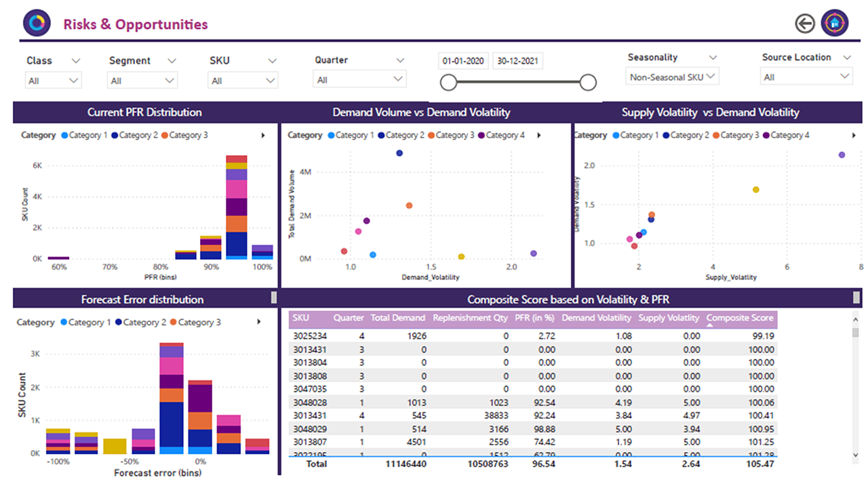Select SKU 3013807 in the table
868x488 pixels.
click(x=310, y=442)
